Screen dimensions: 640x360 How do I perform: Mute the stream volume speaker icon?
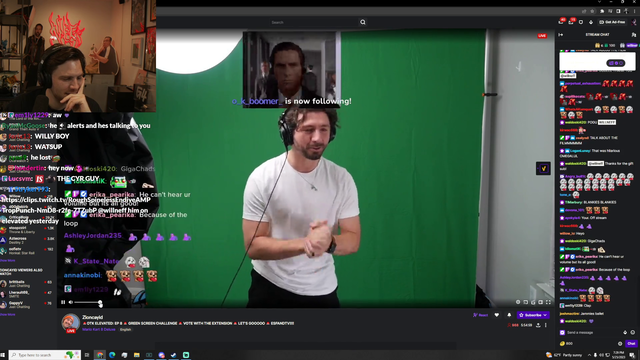[x=71, y=302]
